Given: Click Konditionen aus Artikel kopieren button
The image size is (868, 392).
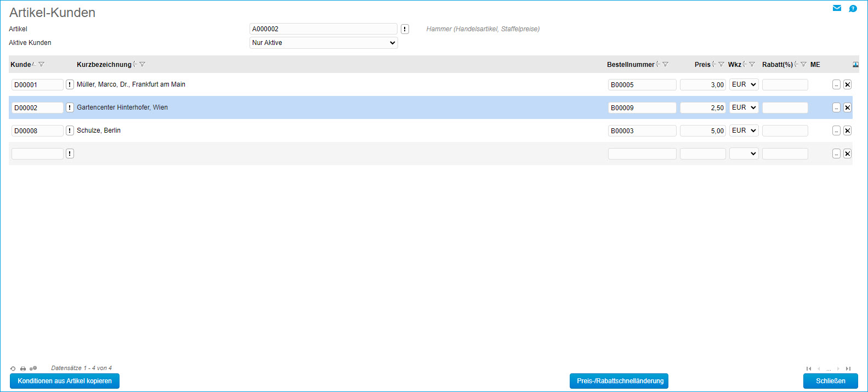Looking at the screenshot, I should point(65,381).
